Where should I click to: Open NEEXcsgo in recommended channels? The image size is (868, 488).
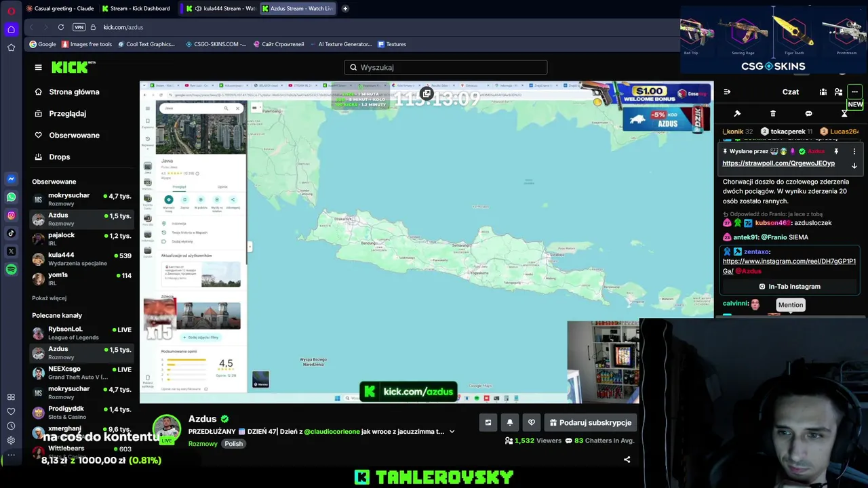(81, 373)
